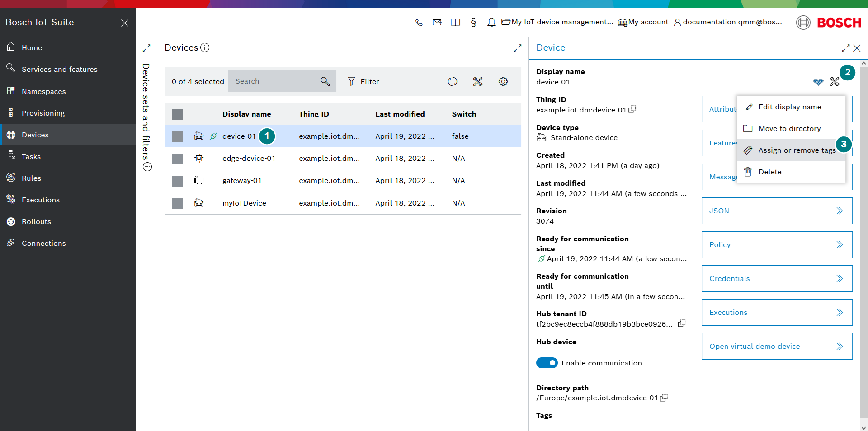Screen dimensions: 868x431
Task: Open table settings gear icon
Action: [x=503, y=81]
